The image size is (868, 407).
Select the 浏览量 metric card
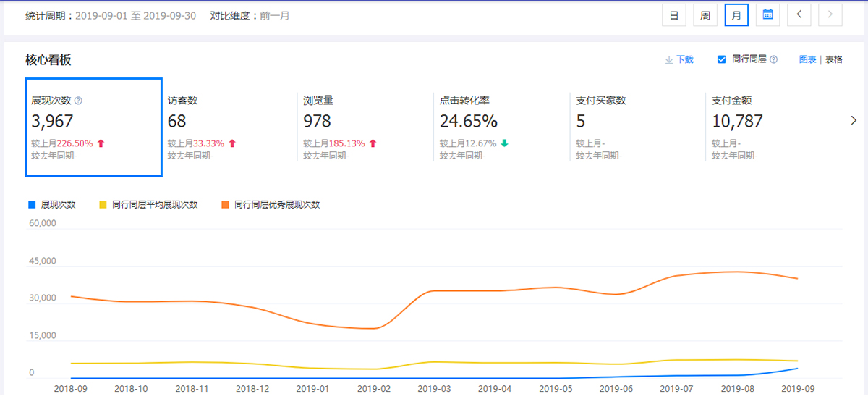(365, 127)
